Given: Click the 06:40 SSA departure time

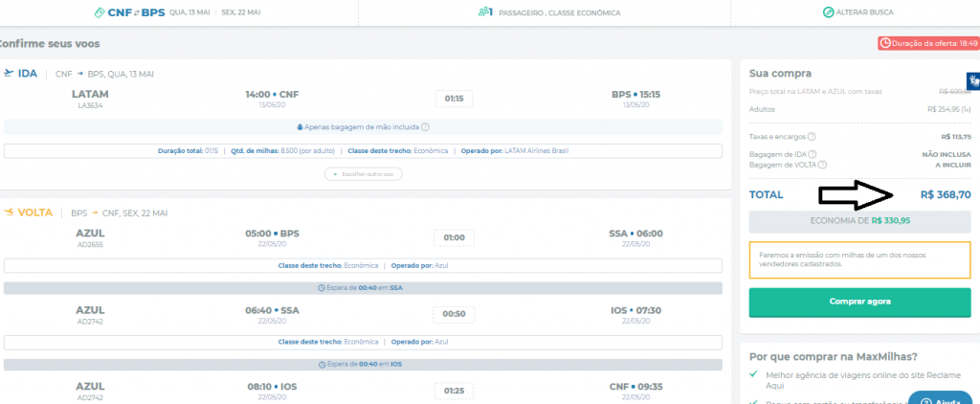Looking at the screenshot, I should tap(273, 310).
